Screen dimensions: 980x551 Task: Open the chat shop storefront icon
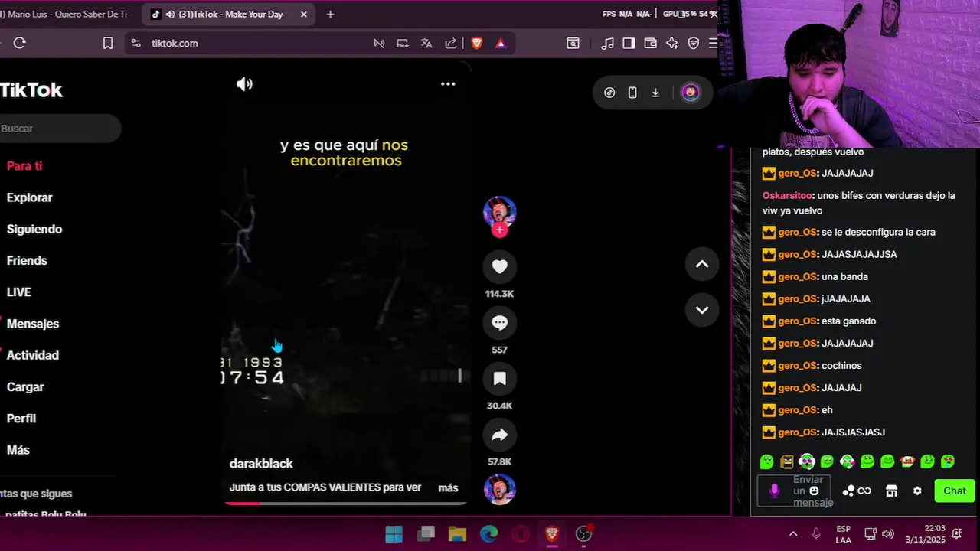click(891, 491)
